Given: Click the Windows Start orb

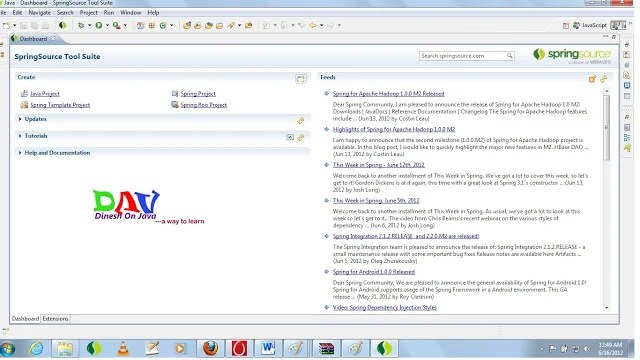Looking at the screenshot, I should point(8,349).
